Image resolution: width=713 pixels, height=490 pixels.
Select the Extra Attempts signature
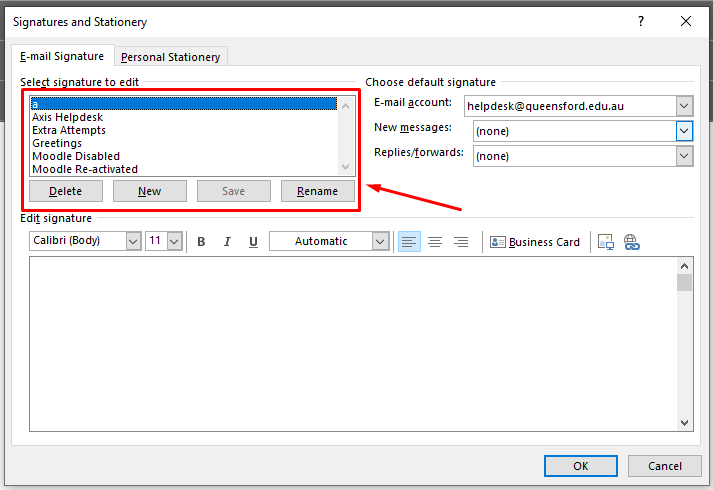[x=184, y=130]
